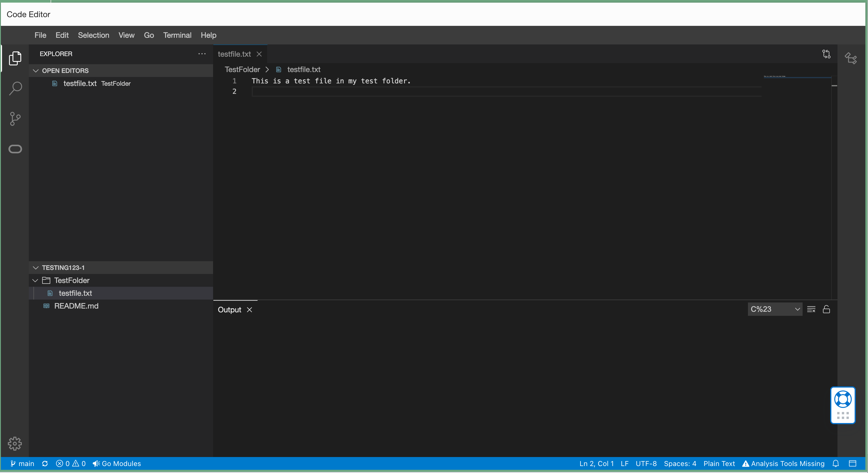
Task: Click the Source Control icon in sidebar
Action: pyautogui.click(x=15, y=119)
